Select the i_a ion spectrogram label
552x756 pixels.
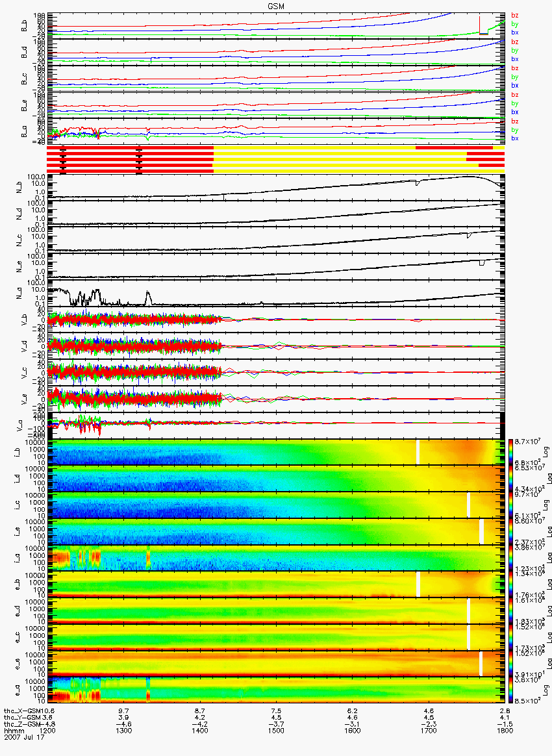[17, 559]
